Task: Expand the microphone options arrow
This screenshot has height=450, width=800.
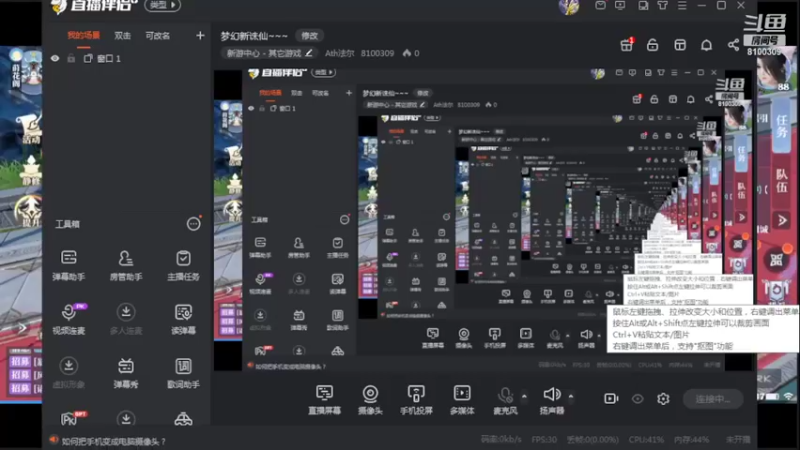Action: click(524, 396)
